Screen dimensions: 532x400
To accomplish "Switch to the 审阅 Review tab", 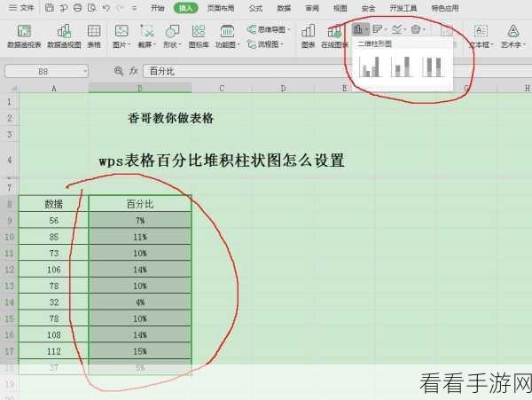I will pyautogui.click(x=312, y=8).
